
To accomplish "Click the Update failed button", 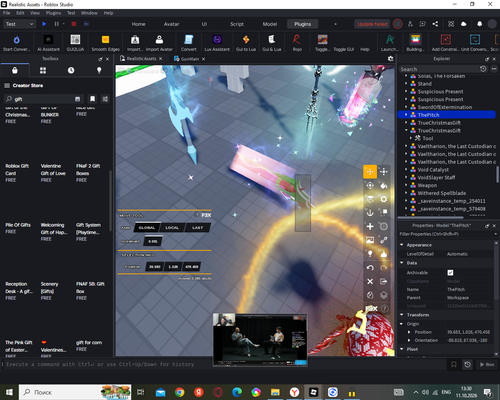I will click(x=372, y=24).
